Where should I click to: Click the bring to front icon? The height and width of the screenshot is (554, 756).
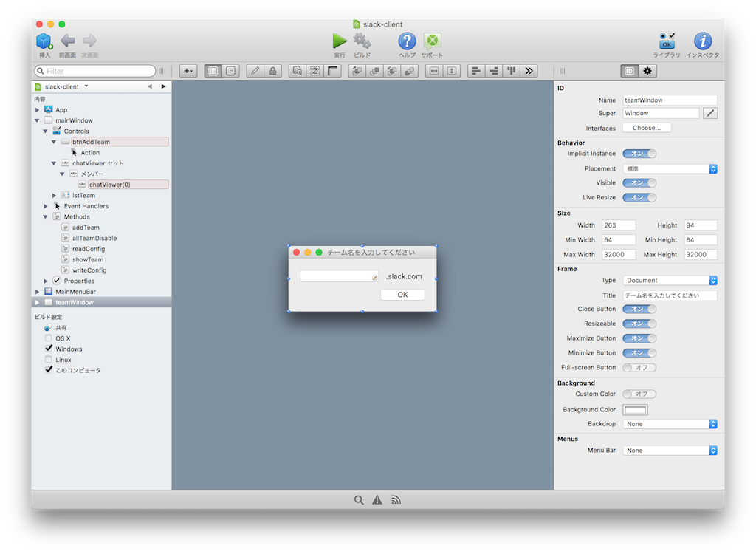click(x=357, y=71)
